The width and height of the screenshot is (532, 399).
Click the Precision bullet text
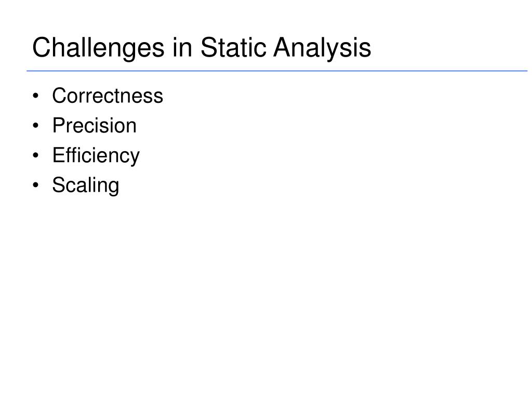(95, 126)
